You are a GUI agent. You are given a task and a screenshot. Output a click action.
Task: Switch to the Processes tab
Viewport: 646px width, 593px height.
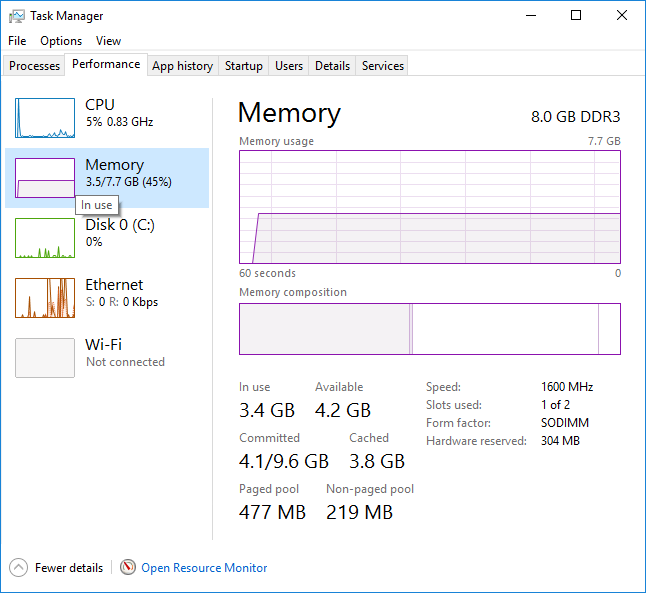[x=35, y=66]
